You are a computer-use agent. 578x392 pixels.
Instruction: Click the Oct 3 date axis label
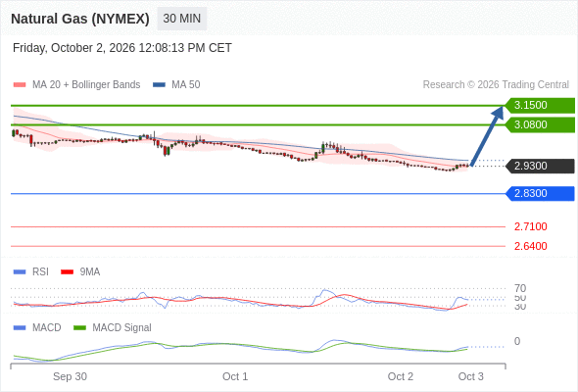471,376
